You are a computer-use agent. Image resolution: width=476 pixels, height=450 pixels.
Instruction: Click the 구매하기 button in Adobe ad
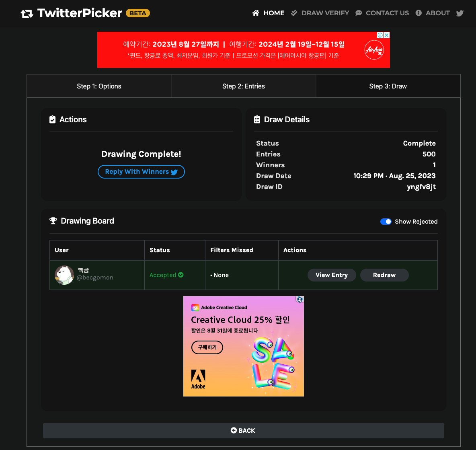[207, 347]
